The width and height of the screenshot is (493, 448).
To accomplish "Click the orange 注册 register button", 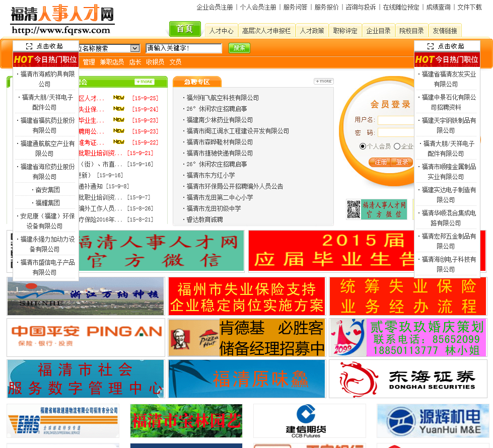I will click(x=380, y=162).
